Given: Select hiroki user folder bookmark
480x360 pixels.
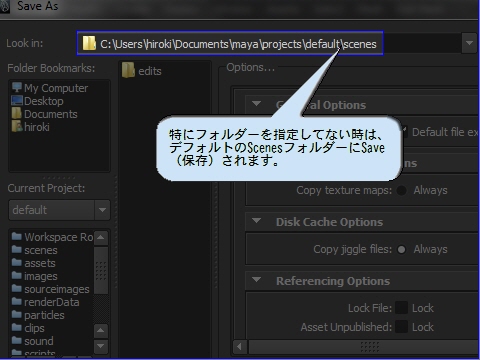Looking at the screenshot, I should [31, 127].
